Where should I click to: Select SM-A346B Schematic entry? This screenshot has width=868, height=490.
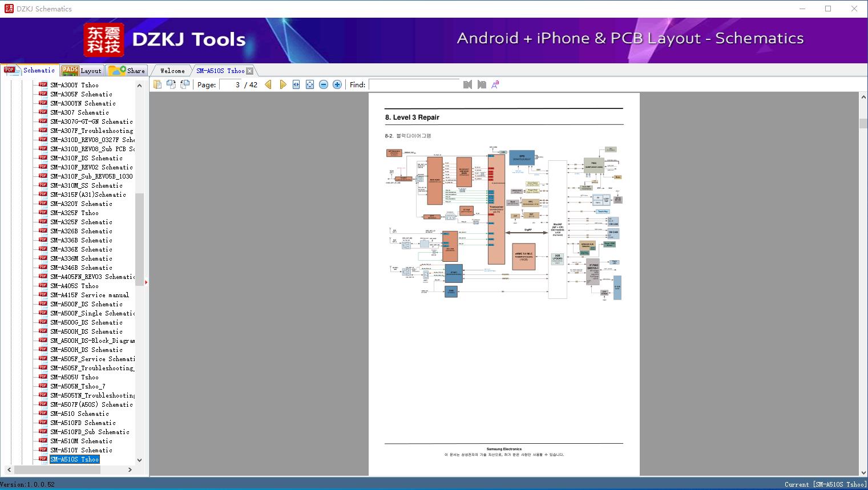click(81, 268)
